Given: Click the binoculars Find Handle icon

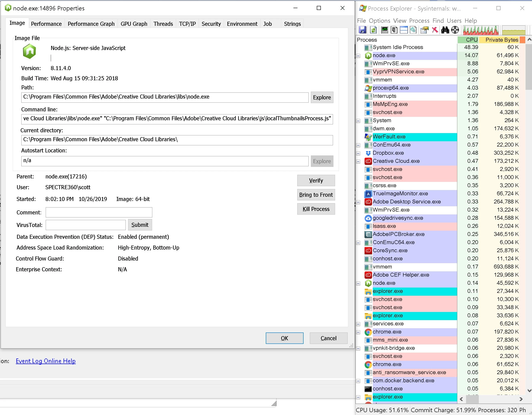Looking at the screenshot, I should (445, 30).
